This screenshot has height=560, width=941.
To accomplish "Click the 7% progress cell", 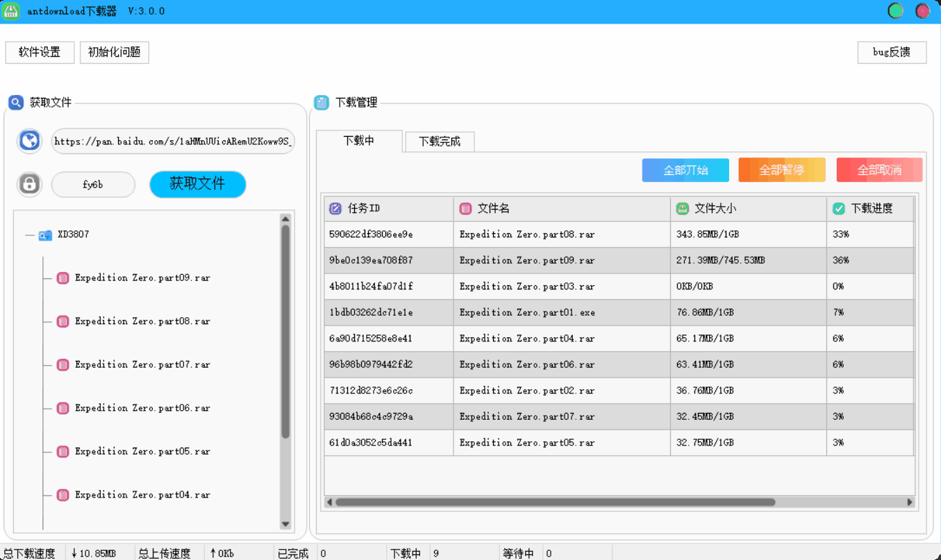I will pyautogui.click(x=870, y=312).
